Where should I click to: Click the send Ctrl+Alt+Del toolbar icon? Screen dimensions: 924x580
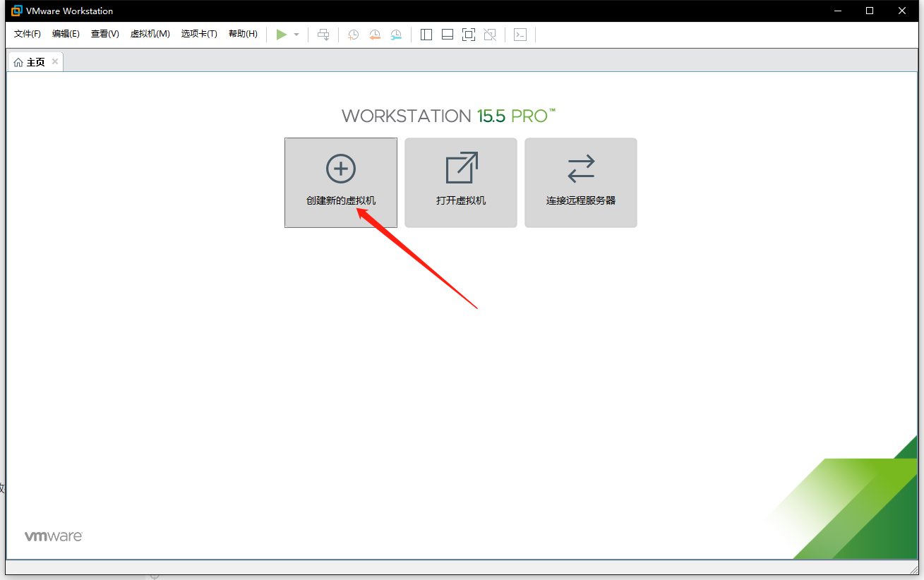pos(323,35)
